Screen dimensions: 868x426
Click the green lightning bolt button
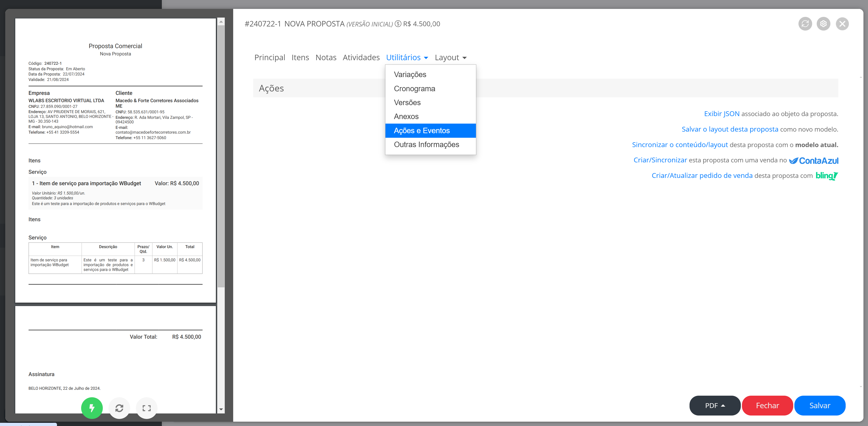[92, 408]
